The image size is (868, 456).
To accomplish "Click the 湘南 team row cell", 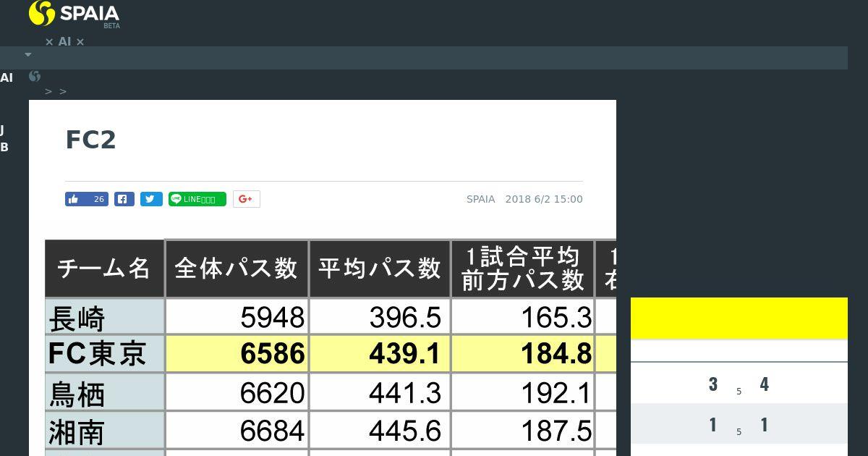I will pos(104,431).
